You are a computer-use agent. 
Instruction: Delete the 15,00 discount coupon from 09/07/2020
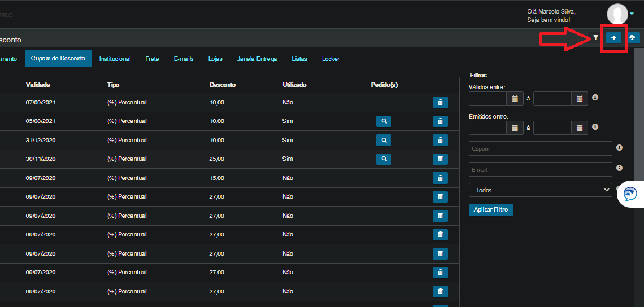[x=440, y=178]
